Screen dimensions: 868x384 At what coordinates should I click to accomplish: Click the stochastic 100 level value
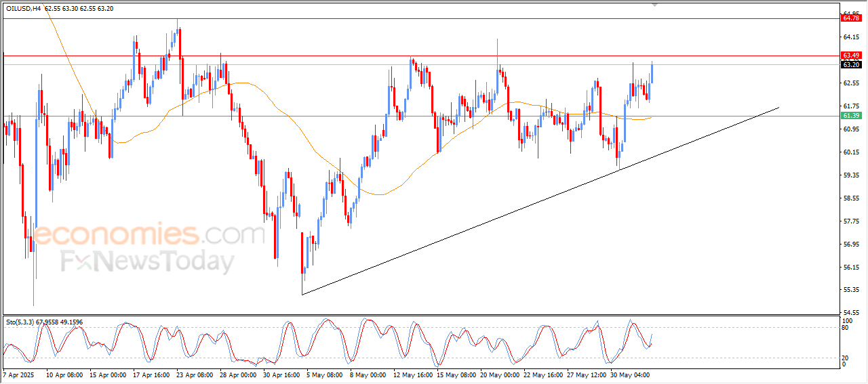pos(847,320)
